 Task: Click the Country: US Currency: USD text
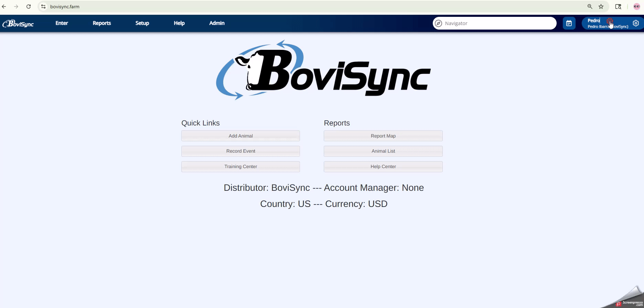click(324, 204)
